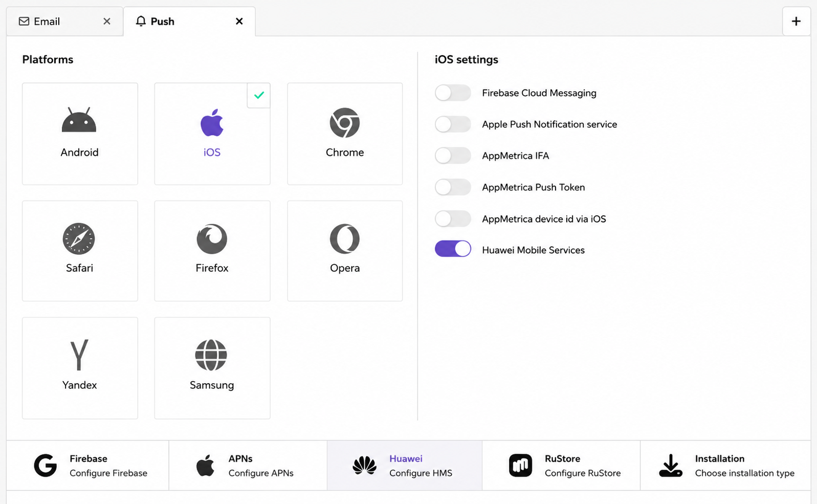Add a new channel tab with plus
The height and width of the screenshot is (504, 817).
[796, 21]
